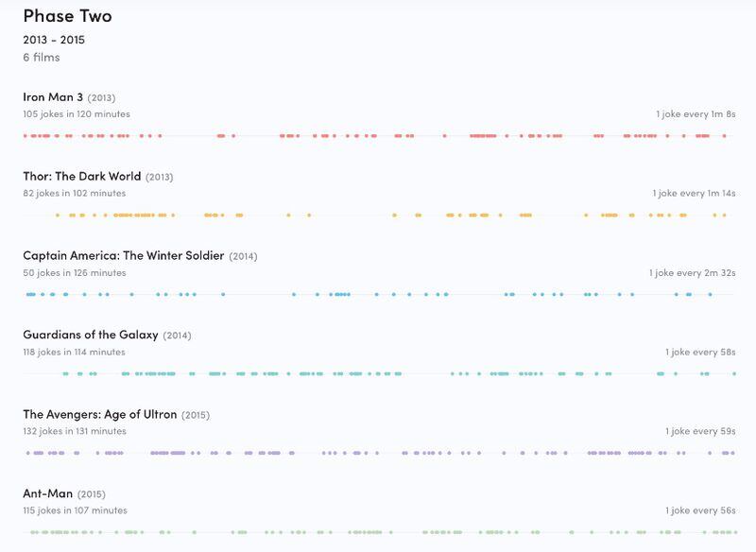
Task: Click 1 joke every 58s
Action: pyautogui.click(x=700, y=352)
